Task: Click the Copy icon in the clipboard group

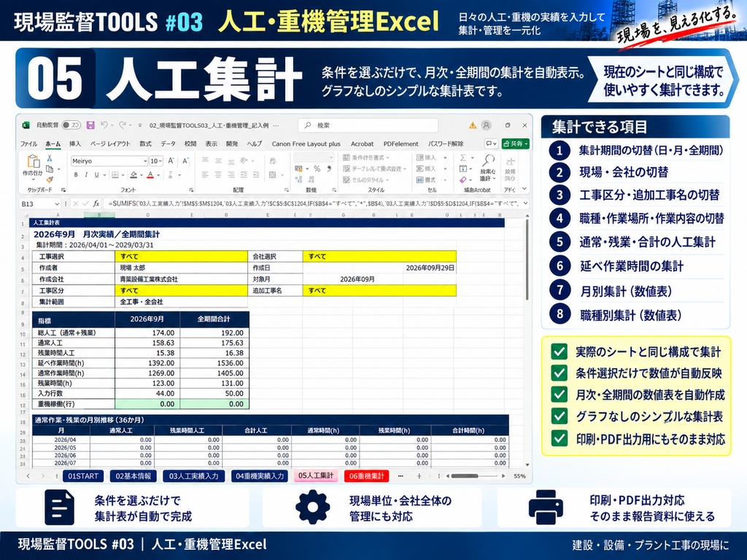Action: [x=50, y=169]
